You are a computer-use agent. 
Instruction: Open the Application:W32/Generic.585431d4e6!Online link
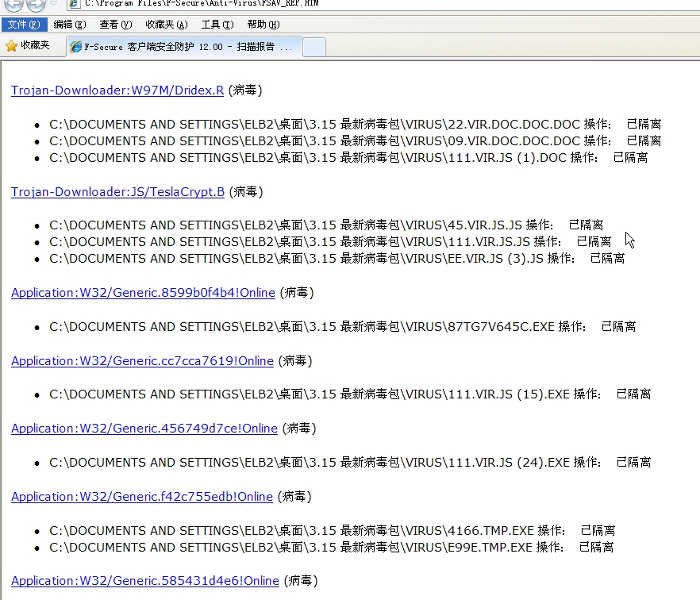pos(145,581)
